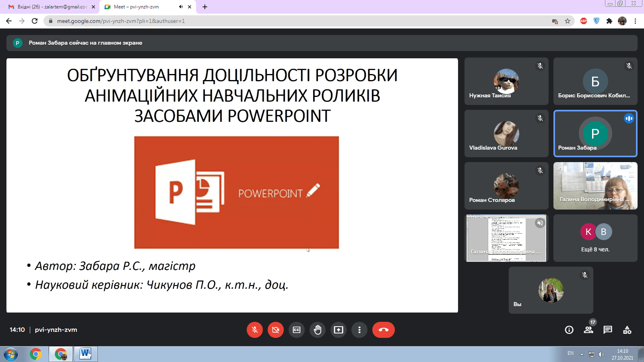Open the Chrome profile avatar
This screenshot has height=362, width=644.
pyautogui.click(x=622, y=21)
